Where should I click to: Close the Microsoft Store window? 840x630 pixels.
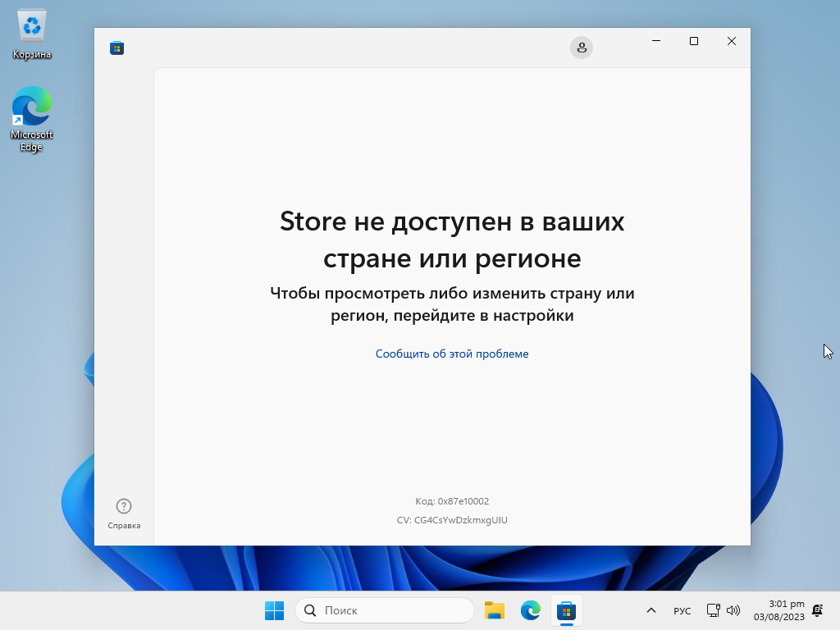coord(731,40)
